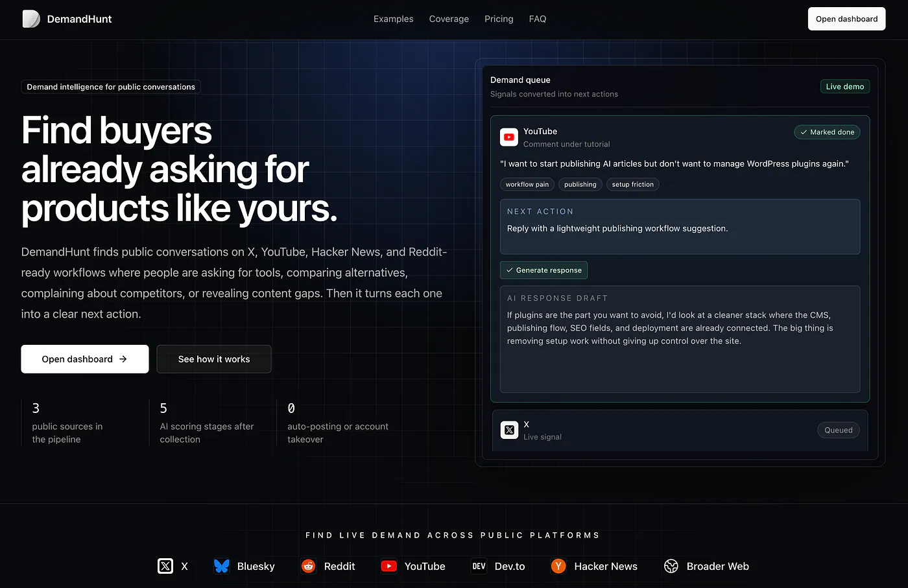908x588 pixels.
Task: Click the Bluesky label
Action: coord(256,566)
